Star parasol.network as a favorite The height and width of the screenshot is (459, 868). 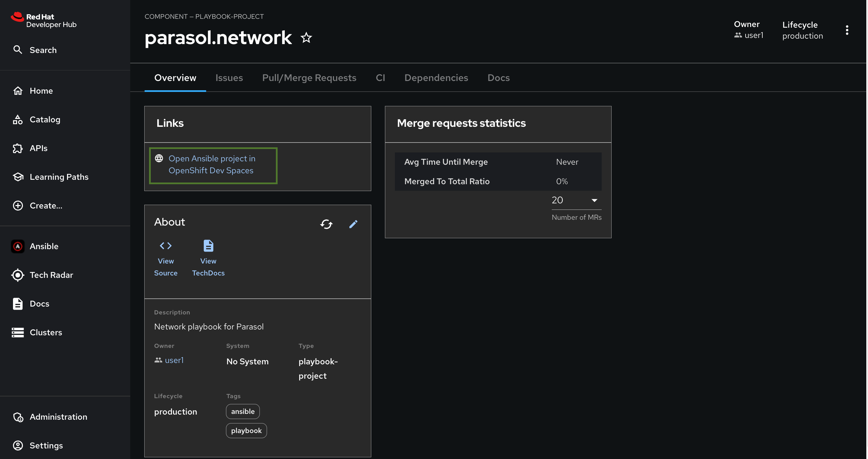coord(306,38)
